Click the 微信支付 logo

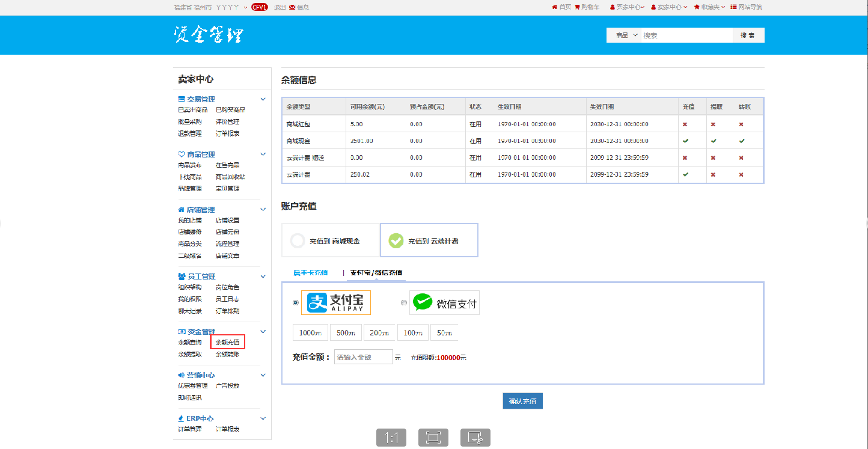tap(445, 303)
